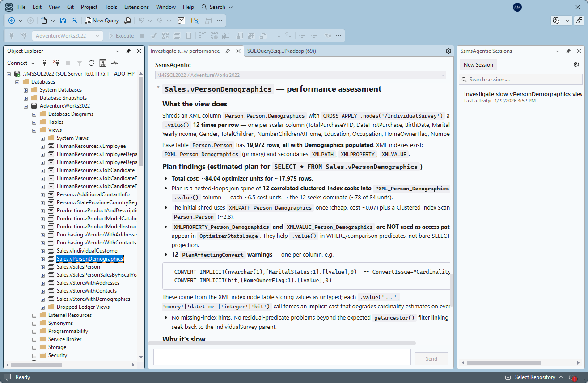Viewport: 588px width, 383px height.
Task: Click the Save icon in the toolbar
Action: coord(63,20)
